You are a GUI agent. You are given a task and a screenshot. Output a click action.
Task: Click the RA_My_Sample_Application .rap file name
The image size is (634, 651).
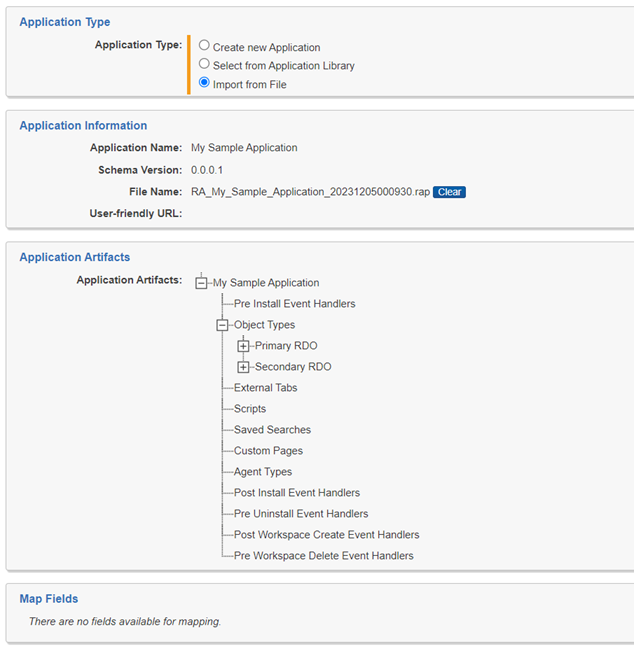(310, 192)
